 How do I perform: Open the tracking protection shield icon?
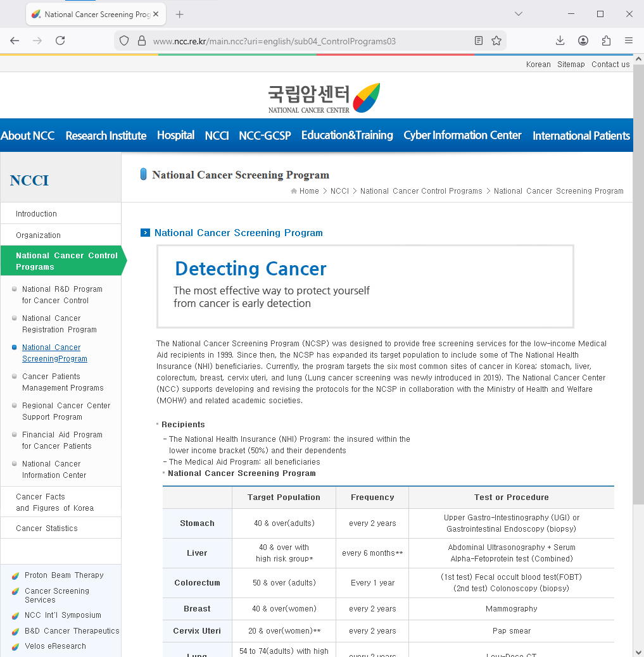coord(124,41)
